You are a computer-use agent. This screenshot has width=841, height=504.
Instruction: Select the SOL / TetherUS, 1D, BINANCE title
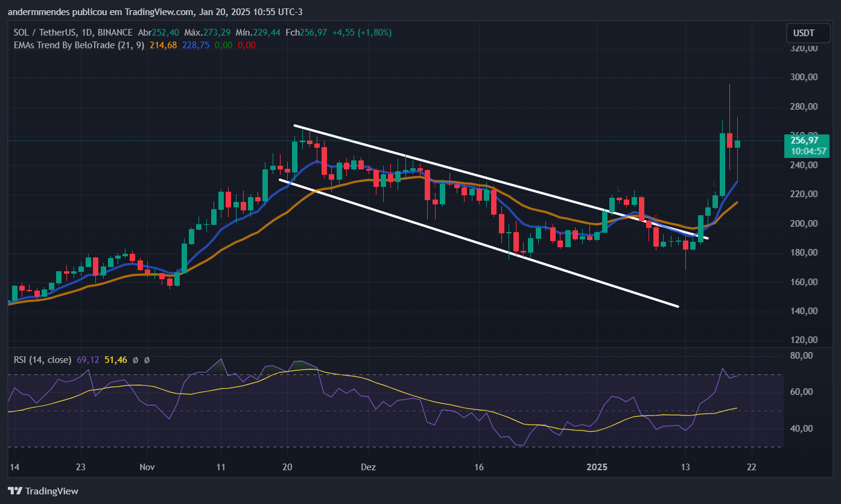(x=72, y=33)
